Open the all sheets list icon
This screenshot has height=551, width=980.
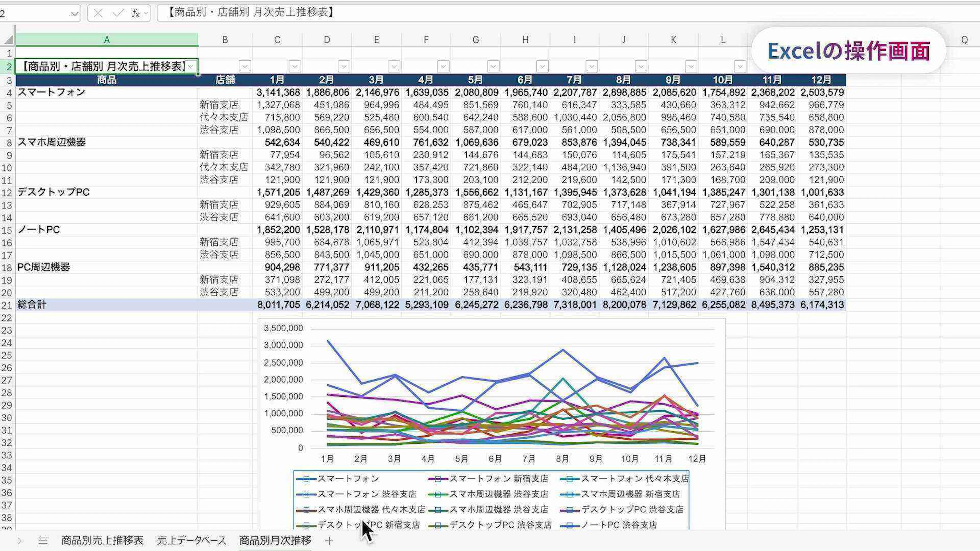click(43, 540)
